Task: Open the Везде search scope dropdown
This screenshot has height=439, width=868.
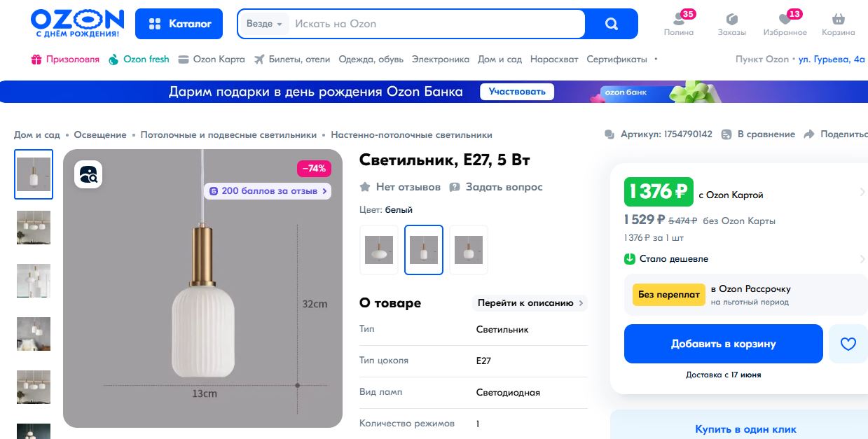Action: 263,24
